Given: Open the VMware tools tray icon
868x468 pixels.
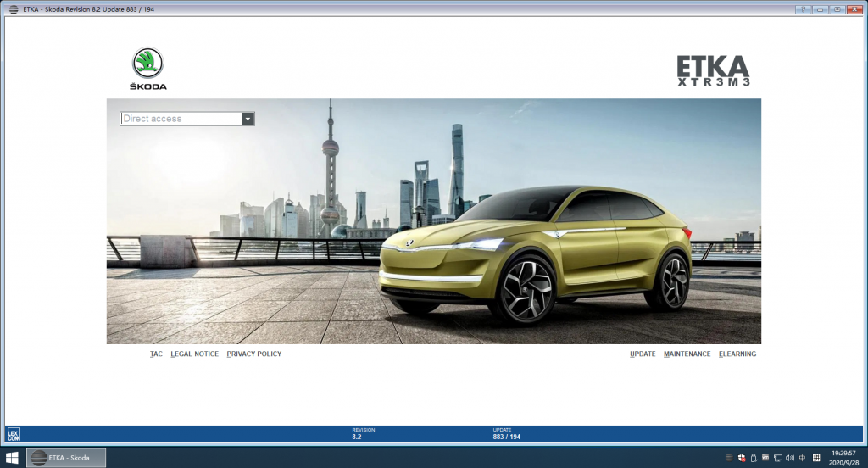Looking at the screenshot, I should pos(765,458).
